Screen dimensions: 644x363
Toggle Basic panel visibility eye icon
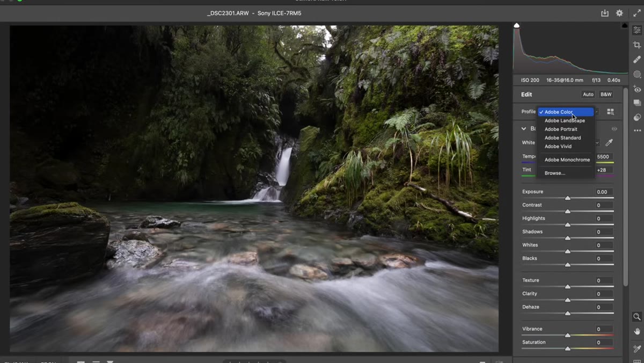point(614,129)
